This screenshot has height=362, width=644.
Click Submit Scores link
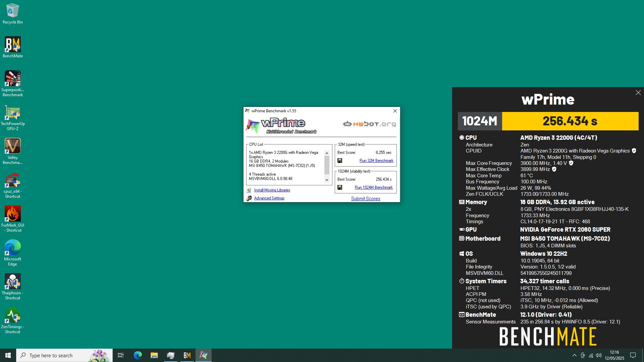point(366,198)
